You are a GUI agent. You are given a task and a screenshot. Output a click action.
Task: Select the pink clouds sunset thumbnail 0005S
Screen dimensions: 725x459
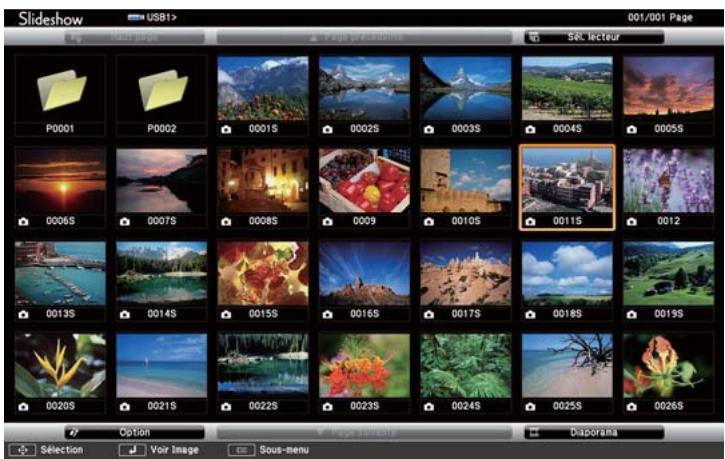tap(669, 88)
